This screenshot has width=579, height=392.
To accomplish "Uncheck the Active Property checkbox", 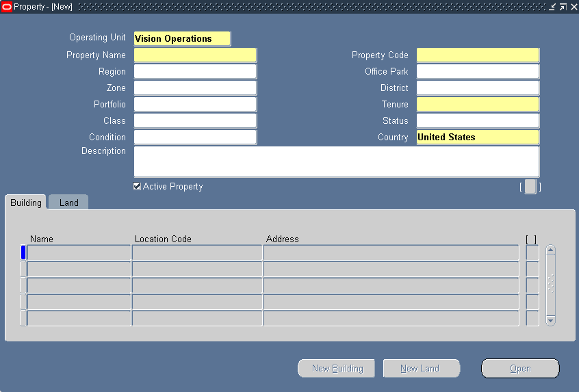I will (x=137, y=186).
